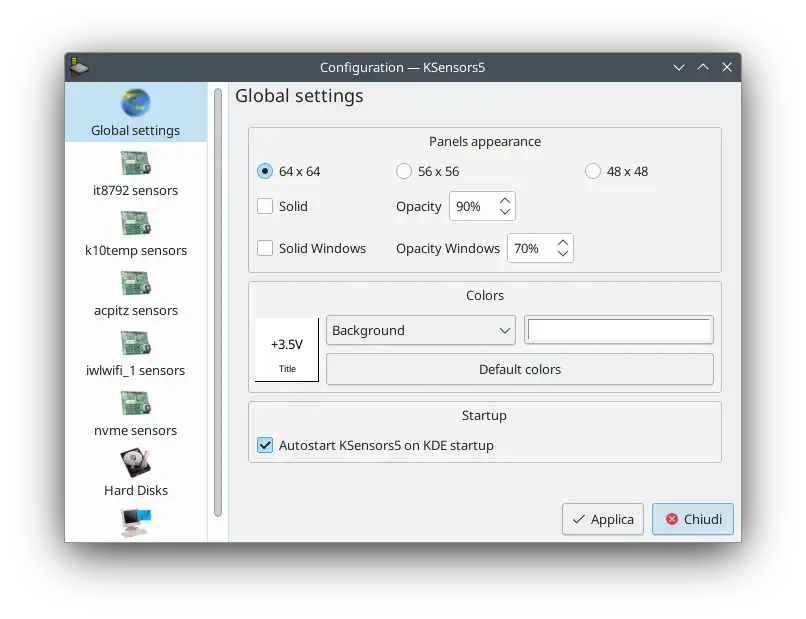Viewport: 806px width, 619px height.
Task: Open the nvme sensors chip icon
Action: pos(136,403)
